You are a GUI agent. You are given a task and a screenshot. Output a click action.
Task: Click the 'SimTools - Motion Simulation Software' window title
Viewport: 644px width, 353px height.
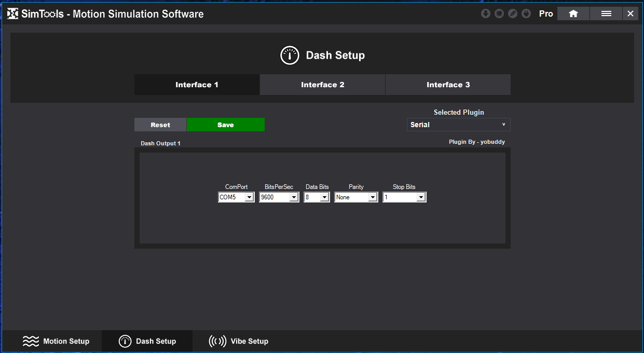point(113,14)
